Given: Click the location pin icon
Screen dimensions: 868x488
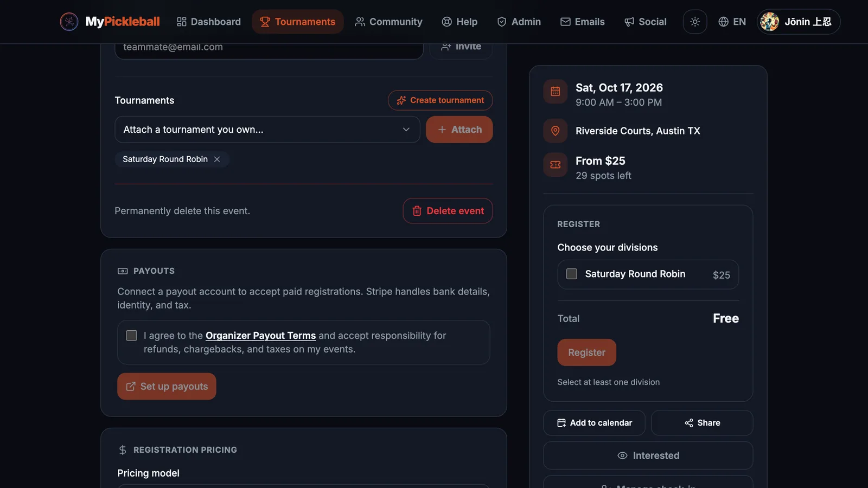Looking at the screenshot, I should tap(556, 131).
